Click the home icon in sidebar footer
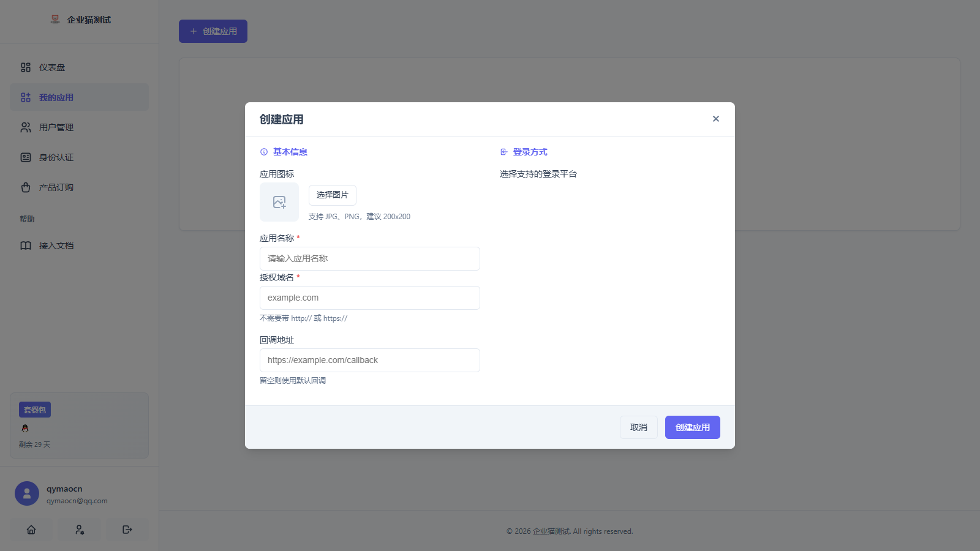Viewport: 980px width, 551px height. point(31,530)
